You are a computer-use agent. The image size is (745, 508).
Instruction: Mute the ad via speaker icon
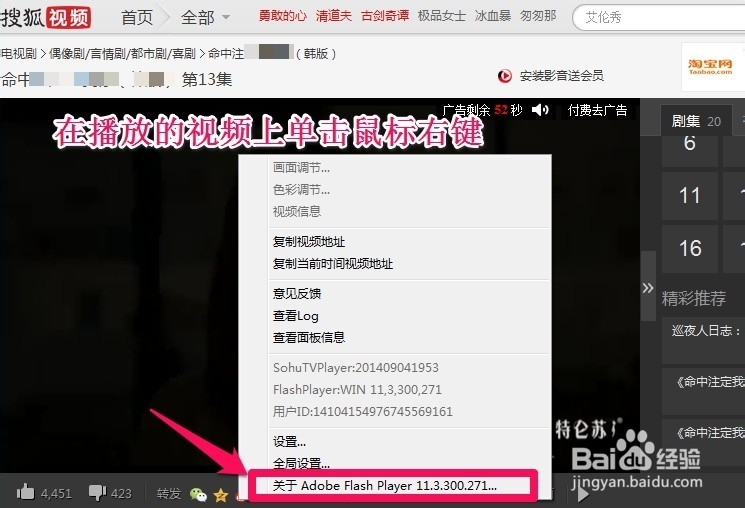pyautogui.click(x=540, y=110)
